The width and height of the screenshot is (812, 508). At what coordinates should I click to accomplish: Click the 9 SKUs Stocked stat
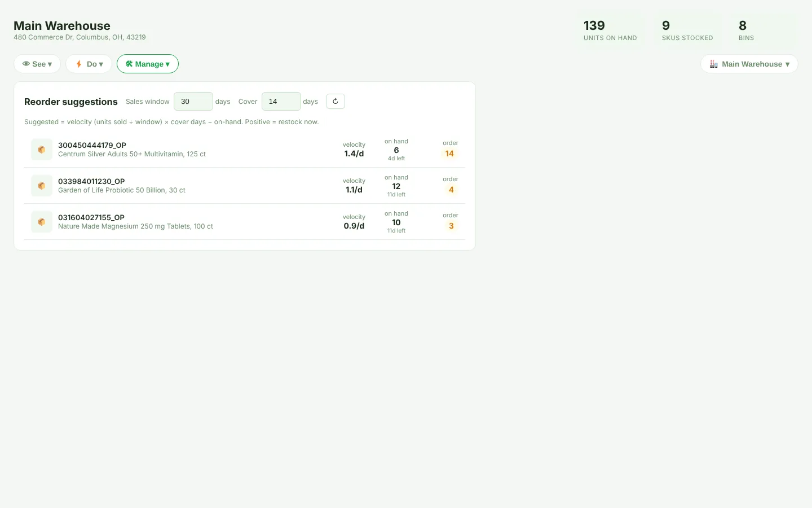tap(688, 30)
